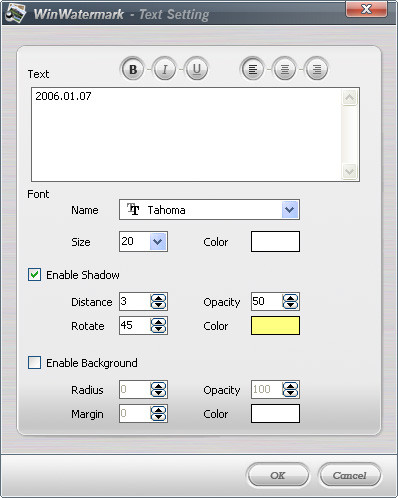This screenshot has width=398, height=498.
Task: Click the WinWatermark app icon in title bar
Action: (16, 13)
